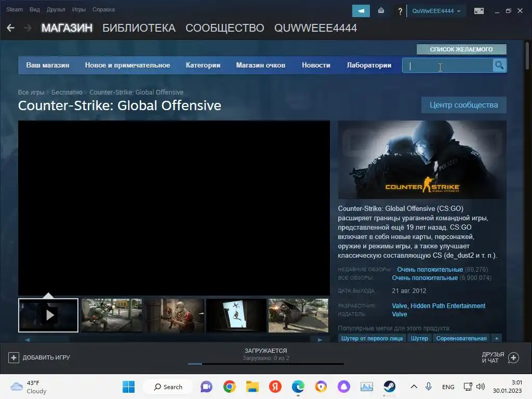Click the Steam taskbar icon

389,387
